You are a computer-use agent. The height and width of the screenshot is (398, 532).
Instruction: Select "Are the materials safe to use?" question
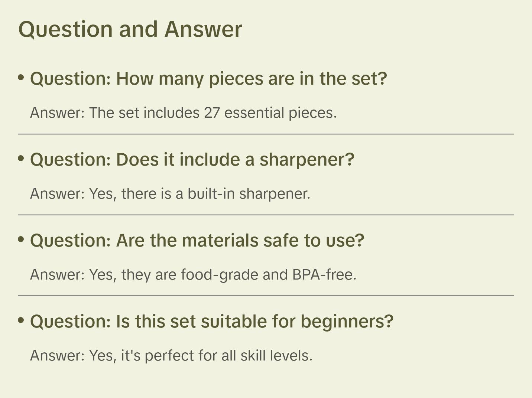pos(197,241)
